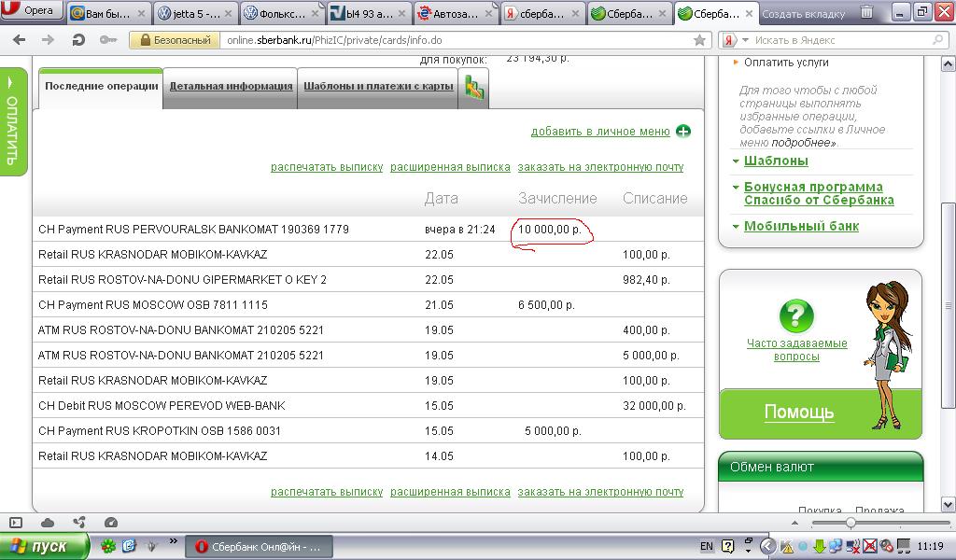Click the Opera Link cloud icon in status bar

pos(48,523)
